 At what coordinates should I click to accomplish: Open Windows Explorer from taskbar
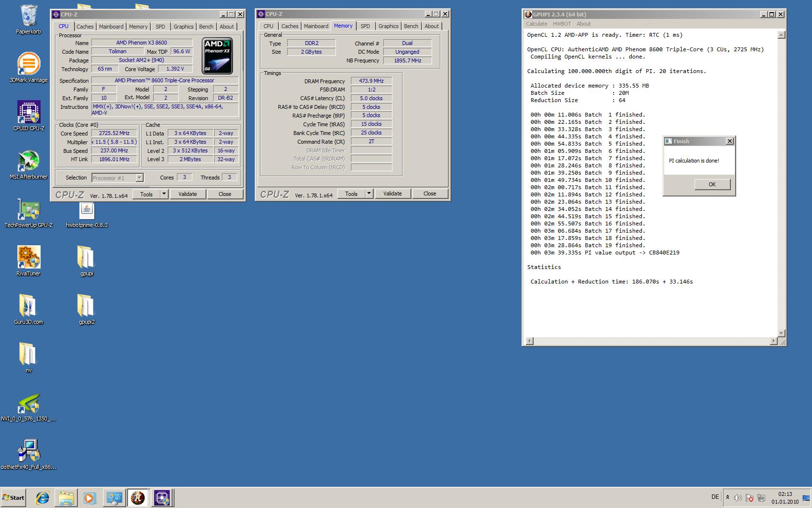(66, 497)
